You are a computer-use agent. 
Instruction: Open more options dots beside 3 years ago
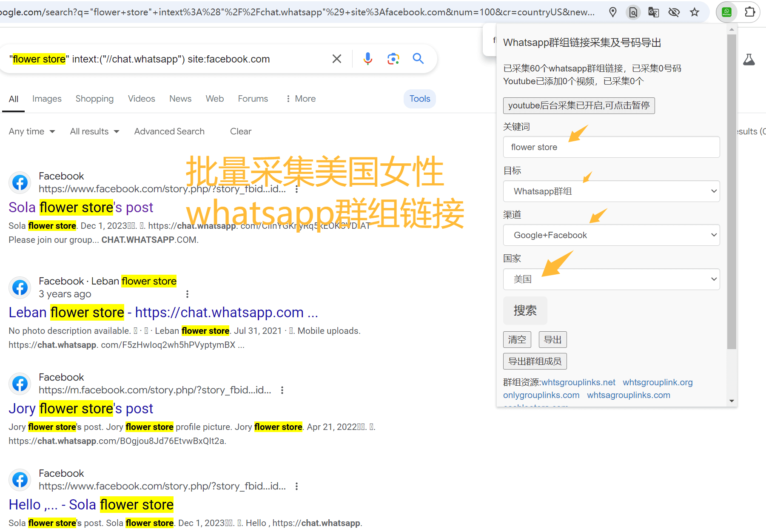point(187,294)
